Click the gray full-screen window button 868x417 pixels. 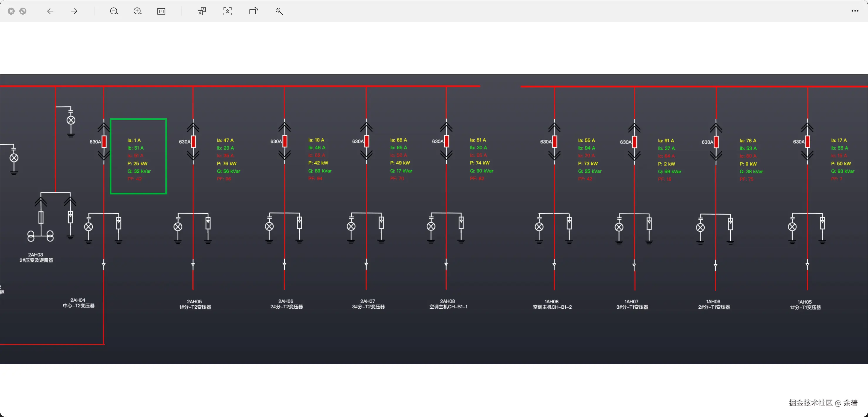[23, 11]
